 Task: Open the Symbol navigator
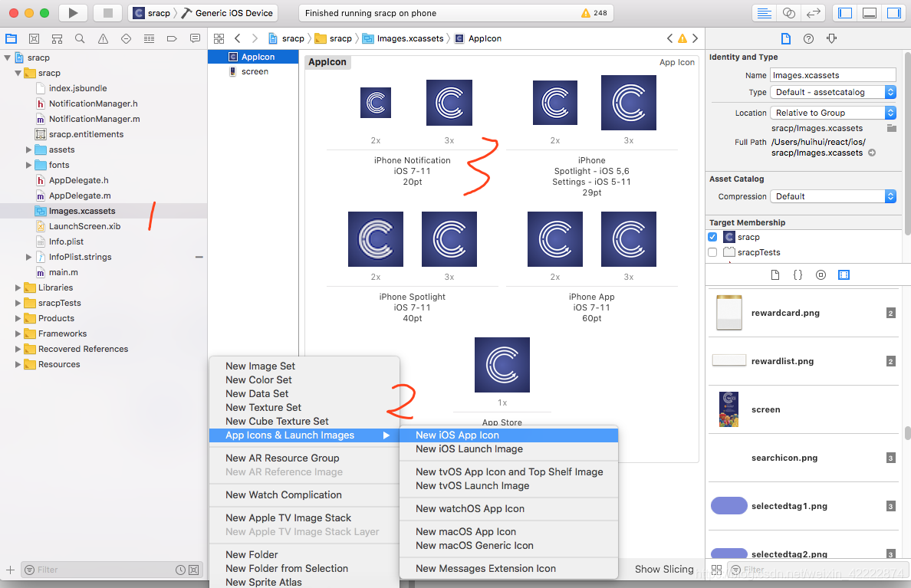(x=57, y=39)
